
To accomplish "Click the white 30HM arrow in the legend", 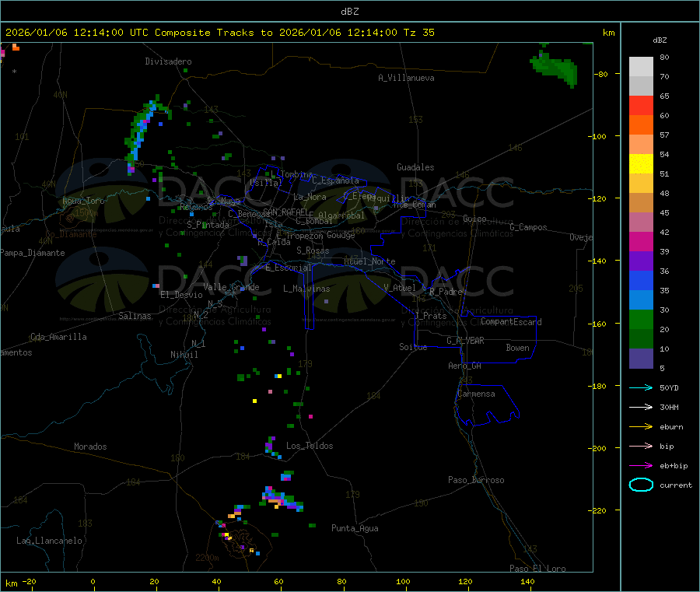I will pos(641,407).
